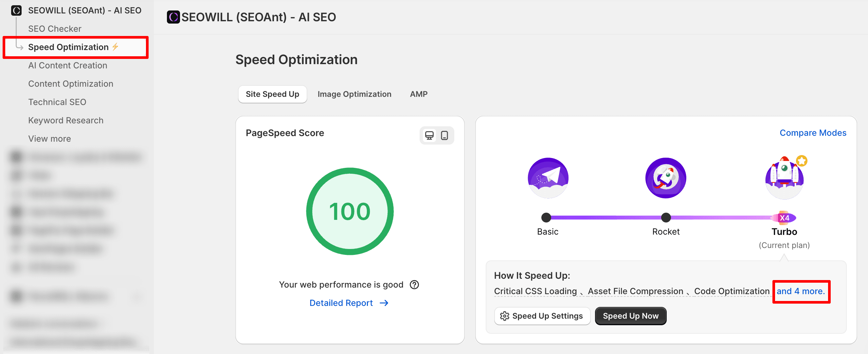This screenshot has width=868, height=354.
Task: Select the Rocket mode icon
Action: pos(665,178)
